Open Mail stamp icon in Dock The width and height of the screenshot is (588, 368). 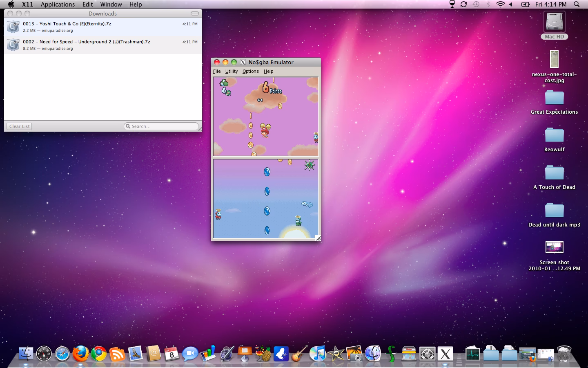(136, 354)
